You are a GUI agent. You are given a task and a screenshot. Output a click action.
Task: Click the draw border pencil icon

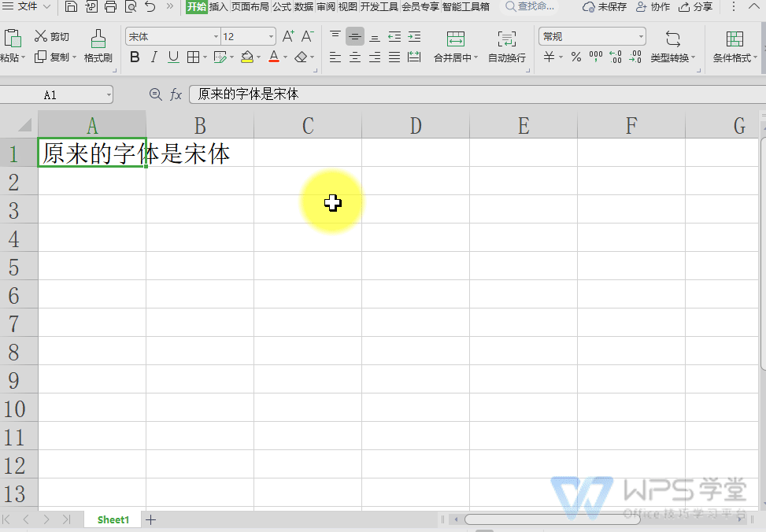pos(220,57)
